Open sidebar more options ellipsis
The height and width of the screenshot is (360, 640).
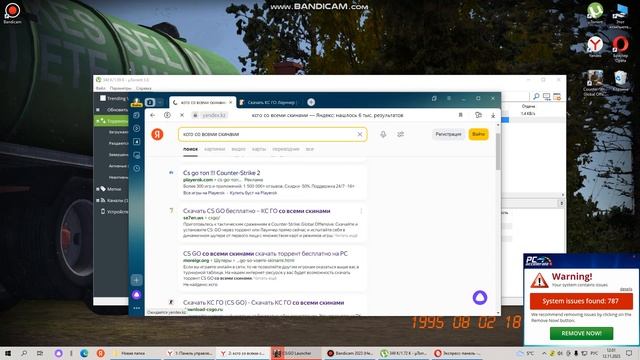(137, 308)
